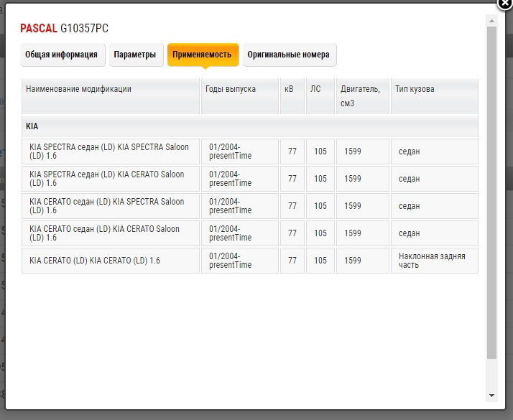The height and width of the screenshot is (420, 513).
Task: Click the Тип кузова column header
Action: click(435, 96)
